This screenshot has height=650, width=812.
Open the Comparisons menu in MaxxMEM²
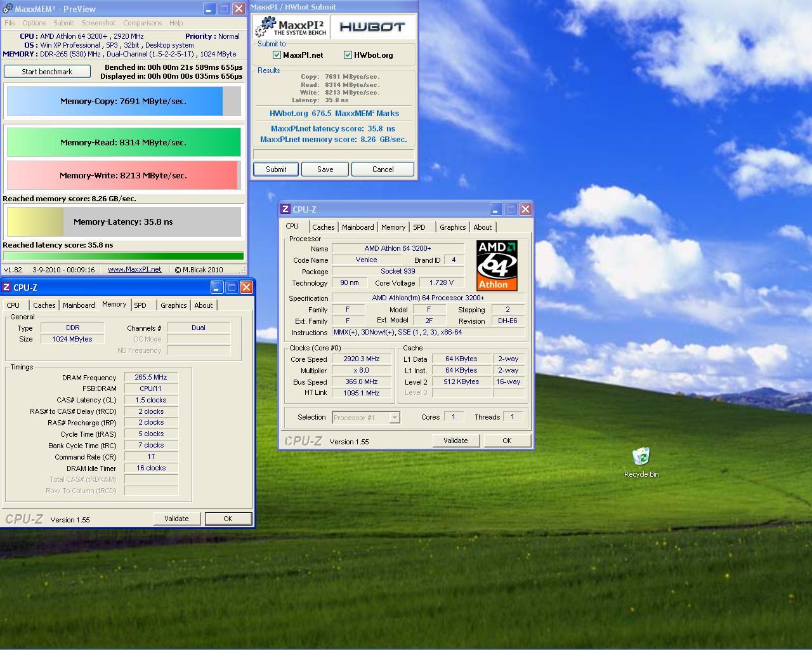[143, 23]
